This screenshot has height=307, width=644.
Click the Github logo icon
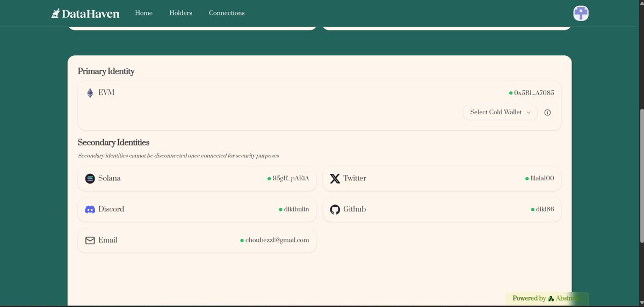[x=335, y=209]
